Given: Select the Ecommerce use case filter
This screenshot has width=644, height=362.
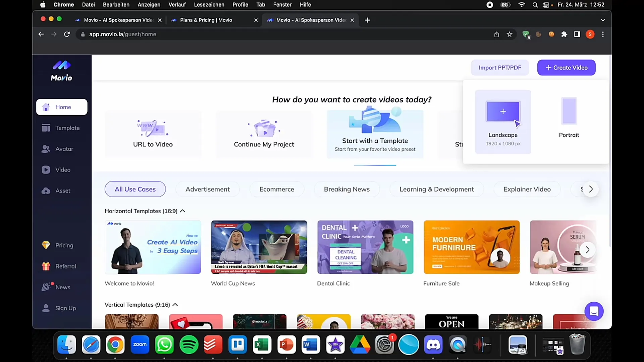Looking at the screenshot, I should click(277, 189).
